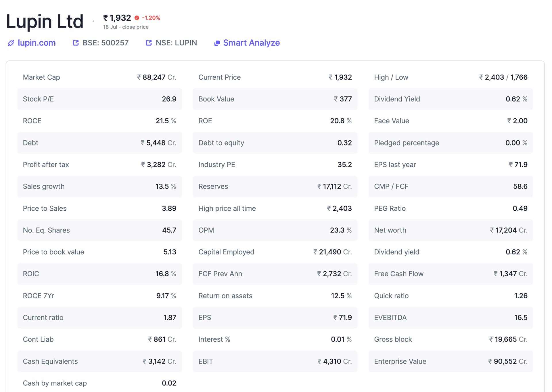Select the Cont Liab value 861 Cr.
The width and height of the screenshot is (552, 392).
point(162,339)
